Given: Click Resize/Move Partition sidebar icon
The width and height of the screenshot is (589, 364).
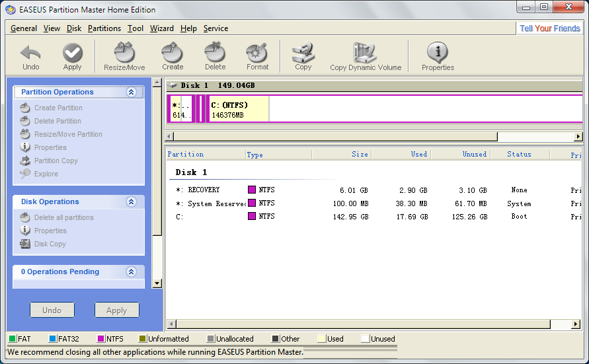Looking at the screenshot, I should [25, 134].
